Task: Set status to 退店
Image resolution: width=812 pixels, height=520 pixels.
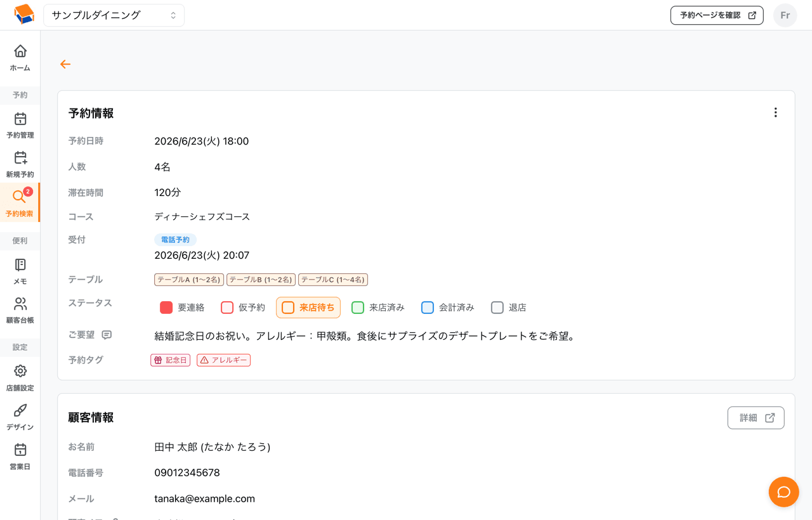Action: click(x=509, y=308)
